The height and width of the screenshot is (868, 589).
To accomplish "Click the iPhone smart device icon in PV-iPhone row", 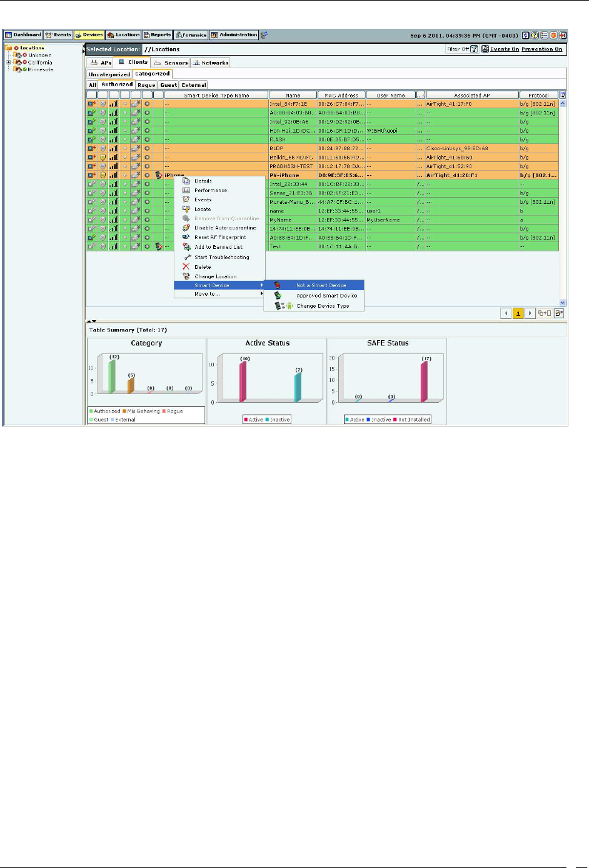I will click(x=159, y=175).
